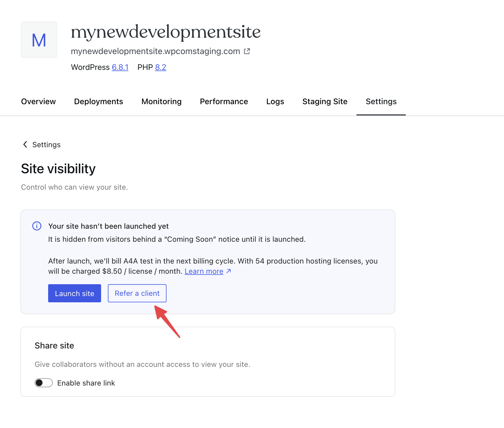
Task: Select the Performance tab
Action: pyautogui.click(x=224, y=101)
